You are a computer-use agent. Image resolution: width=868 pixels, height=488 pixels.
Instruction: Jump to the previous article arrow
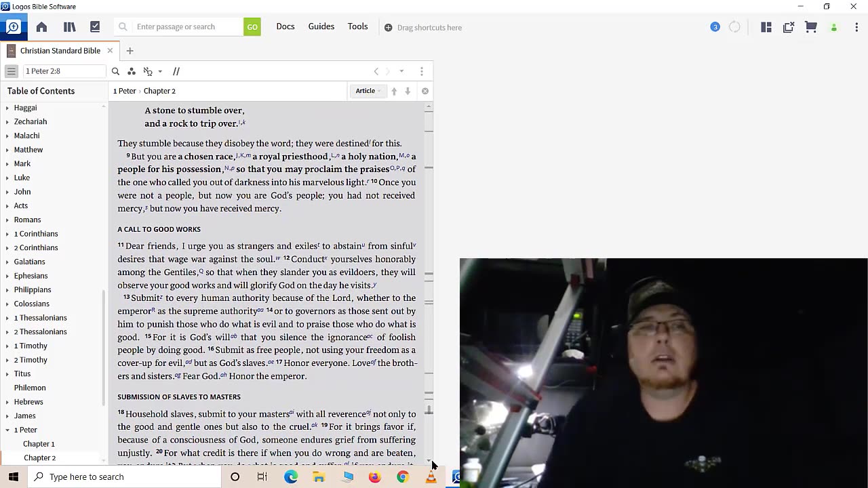394,91
